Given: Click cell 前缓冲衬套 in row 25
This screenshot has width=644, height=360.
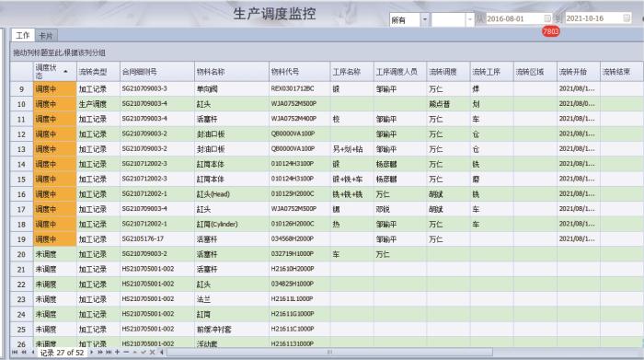Looking at the screenshot, I should [x=232, y=330].
